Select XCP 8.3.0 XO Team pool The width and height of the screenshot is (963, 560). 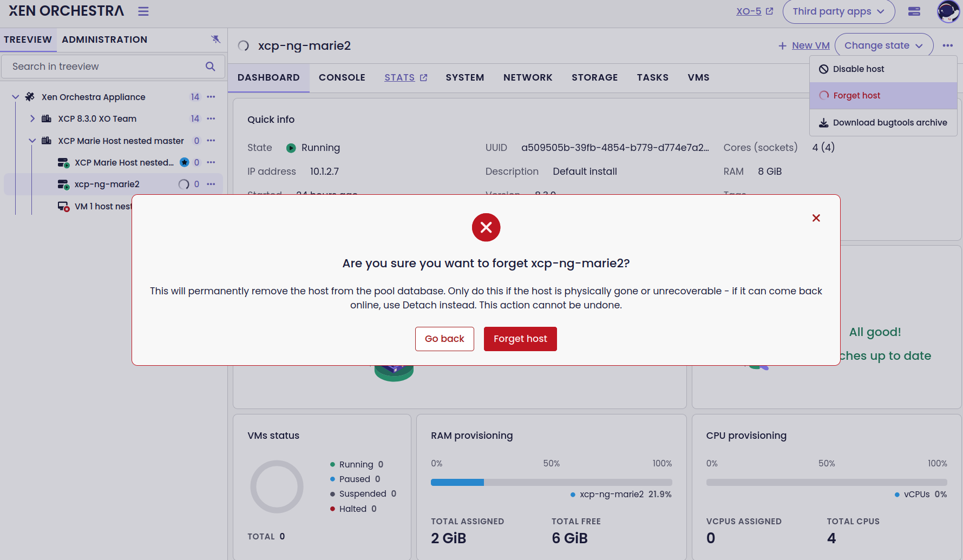tap(97, 118)
